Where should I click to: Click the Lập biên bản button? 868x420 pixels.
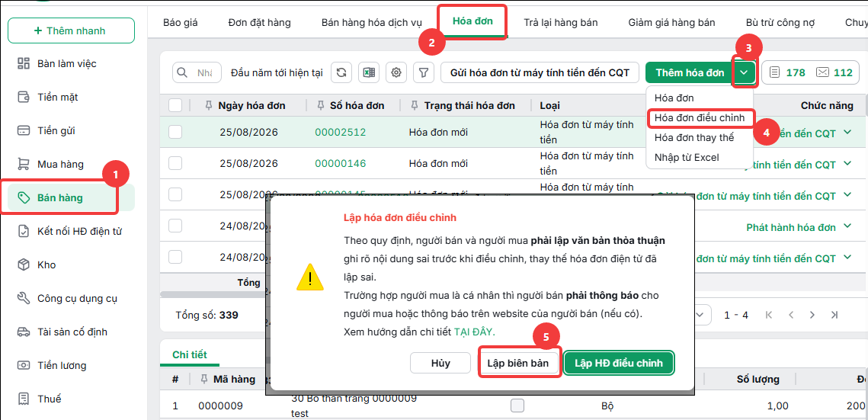point(518,364)
